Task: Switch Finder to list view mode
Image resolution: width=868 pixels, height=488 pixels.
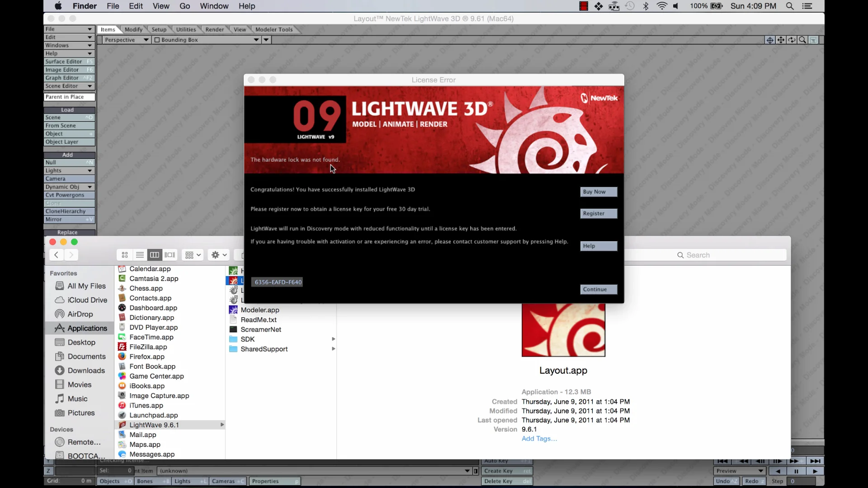Action: [x=140, y=254]
